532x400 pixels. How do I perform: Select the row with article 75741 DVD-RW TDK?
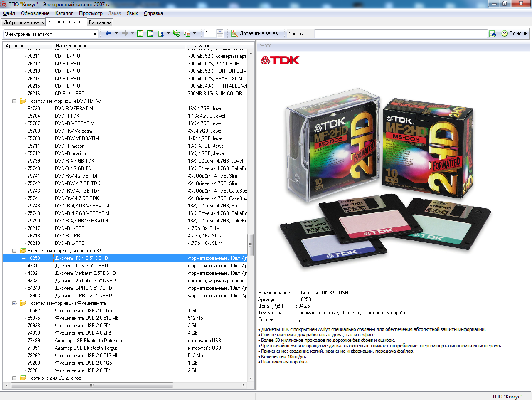pos(125,176)
